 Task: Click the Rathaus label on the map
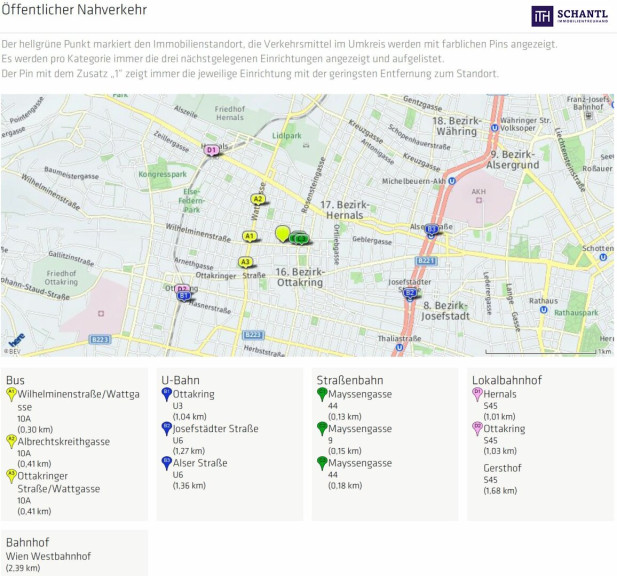click(542, 300)
